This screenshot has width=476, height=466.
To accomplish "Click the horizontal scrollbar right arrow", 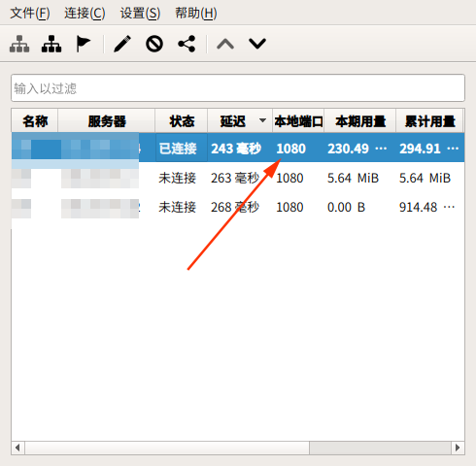I will pos(458,448).
